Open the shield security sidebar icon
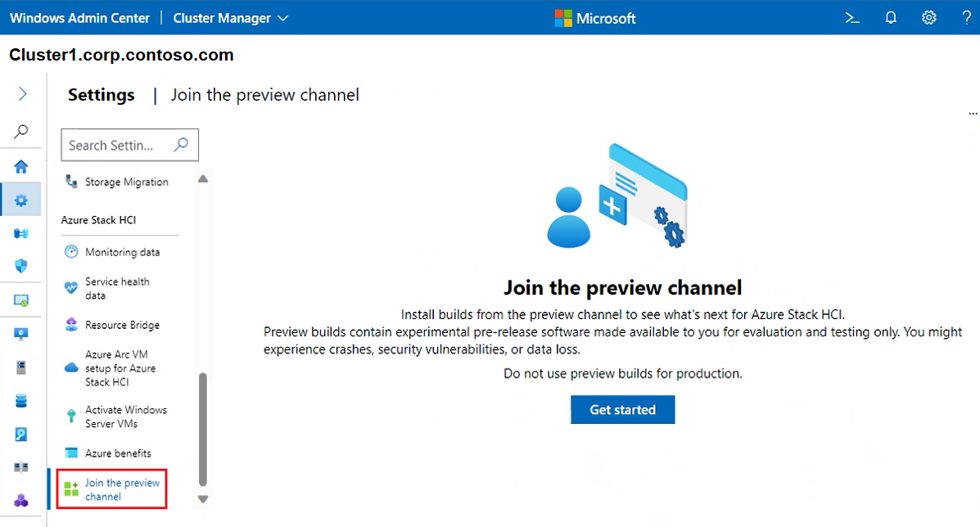 [x=21, y=266]
